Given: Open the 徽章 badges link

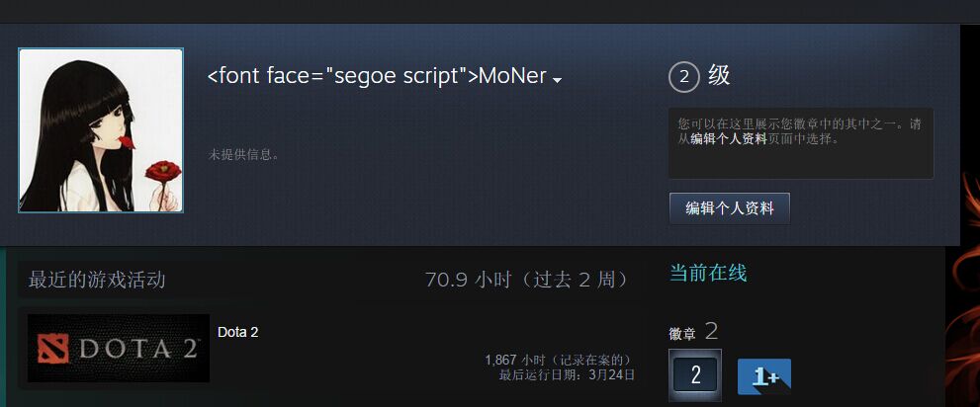Looking at the screenshot, I should click(682, 334).
